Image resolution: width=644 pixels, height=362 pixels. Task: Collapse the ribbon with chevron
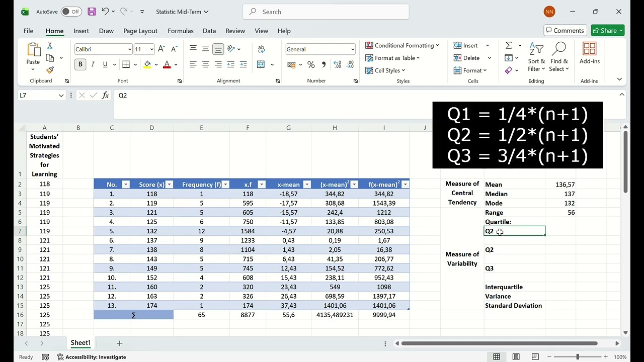tap(619, 79)
